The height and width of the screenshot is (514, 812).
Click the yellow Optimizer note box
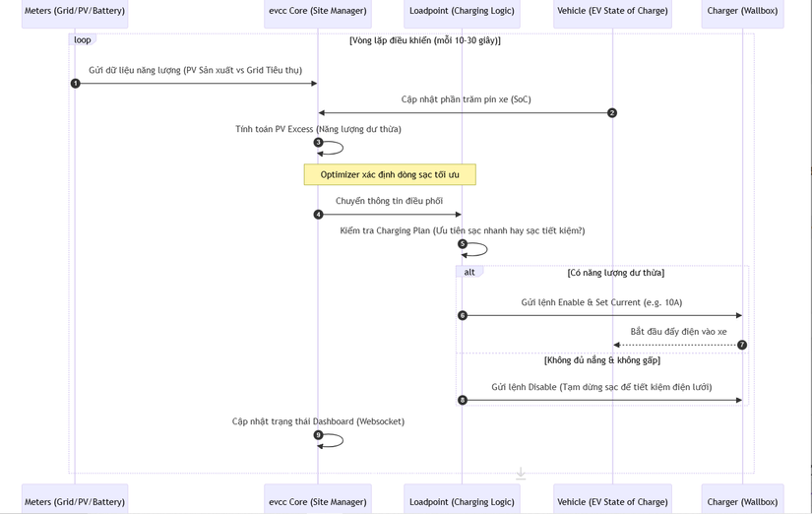click(390, 174)
